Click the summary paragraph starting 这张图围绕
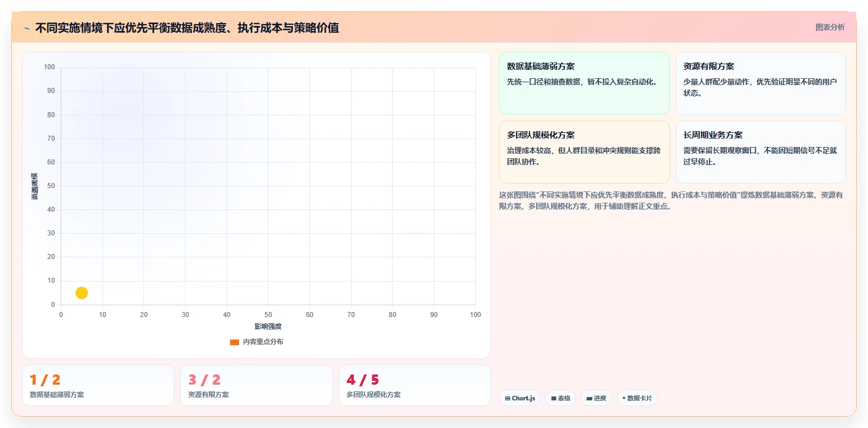 pos(671,200)
